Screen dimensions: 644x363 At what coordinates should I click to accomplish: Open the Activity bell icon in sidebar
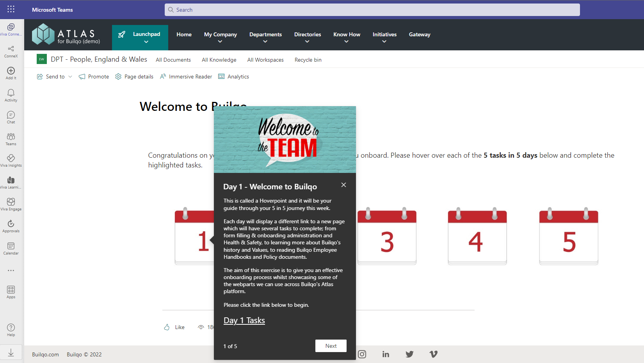(x=11, y=95)
